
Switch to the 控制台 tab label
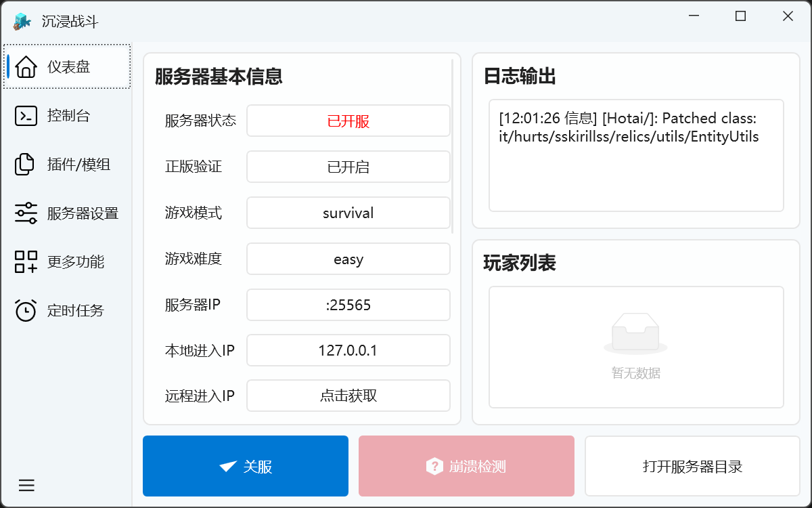(68, 116)
